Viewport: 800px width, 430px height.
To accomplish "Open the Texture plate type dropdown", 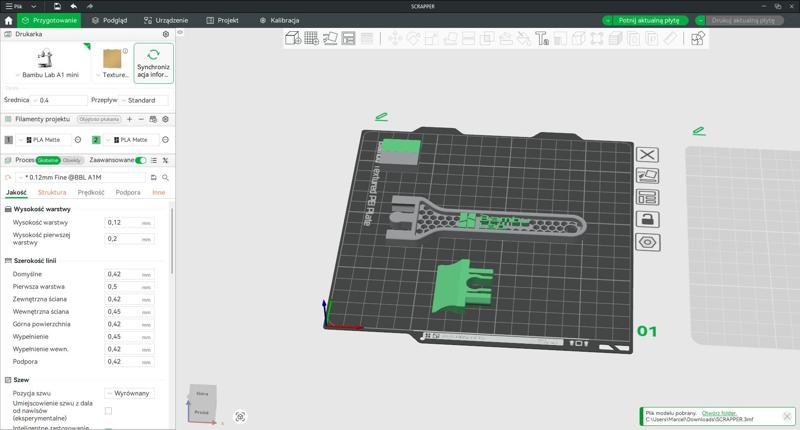I will point(112,75).
